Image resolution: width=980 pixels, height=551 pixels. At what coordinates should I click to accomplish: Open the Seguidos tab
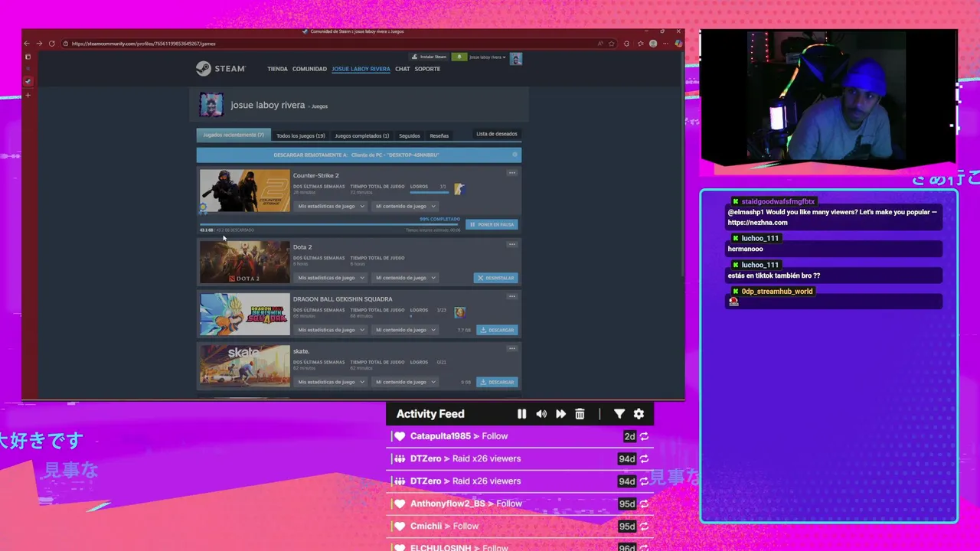[410, 135]
